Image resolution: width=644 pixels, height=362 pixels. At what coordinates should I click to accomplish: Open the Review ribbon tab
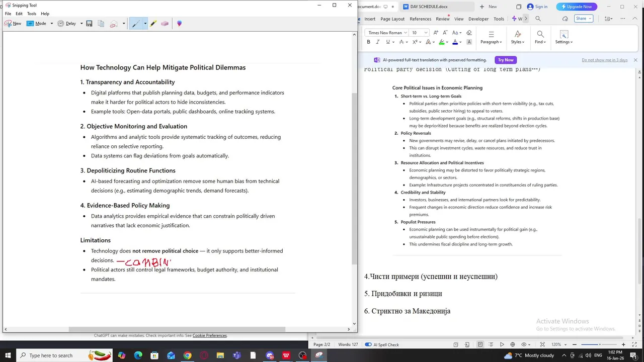coord(443,19)
